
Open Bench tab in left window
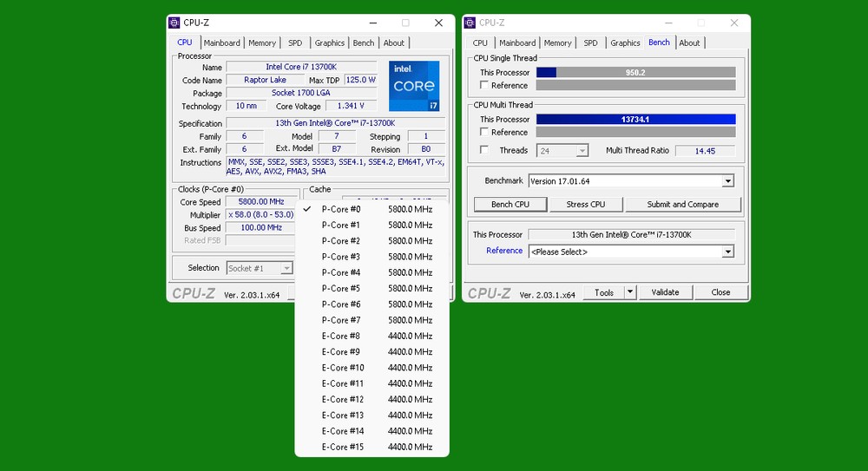pyautogui.click(x=363, y=43)
